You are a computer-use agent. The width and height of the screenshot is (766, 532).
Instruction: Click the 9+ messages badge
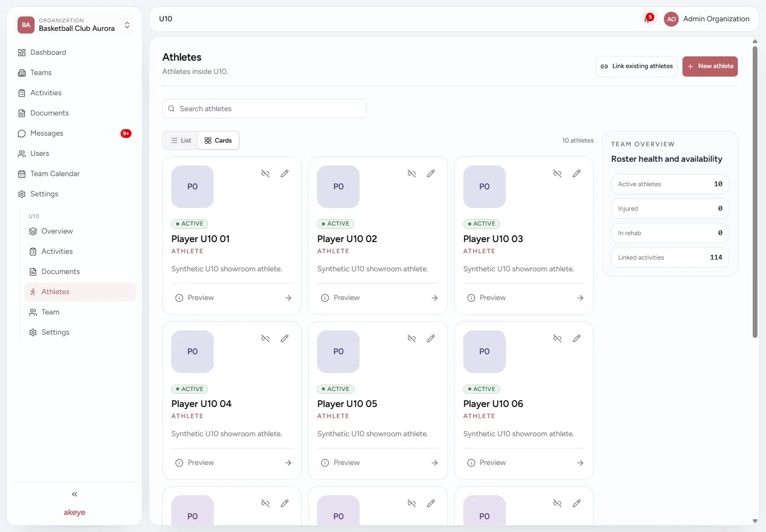pyautogui.click(x=126, y=134)
